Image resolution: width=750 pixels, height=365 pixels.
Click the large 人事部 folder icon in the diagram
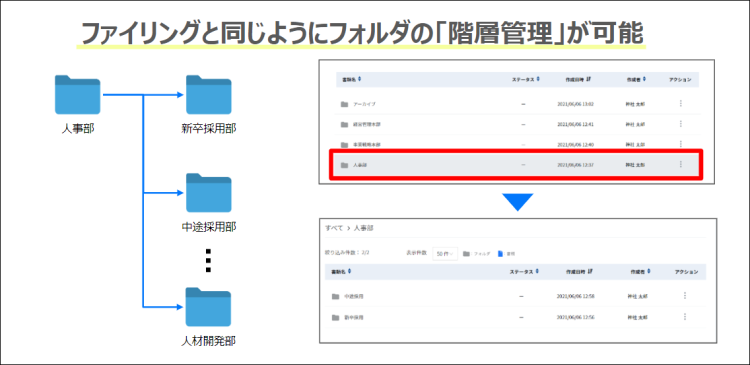click(x=77, y=95)
